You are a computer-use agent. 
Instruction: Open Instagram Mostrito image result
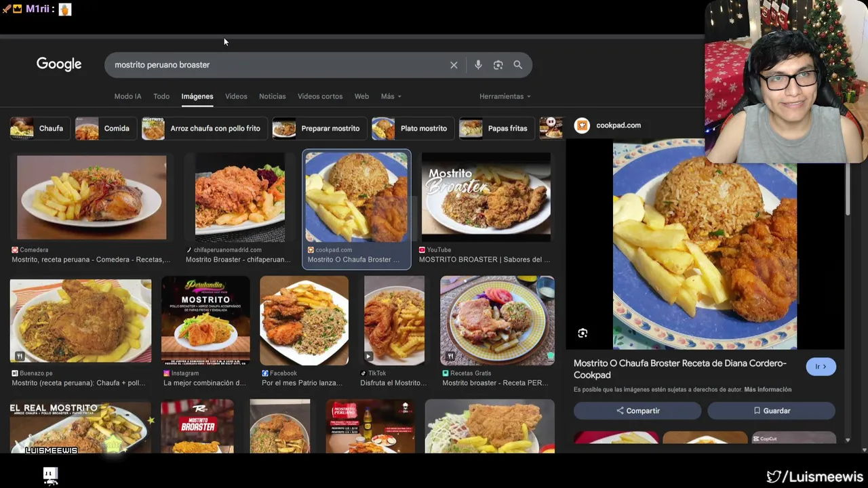[205, 321]
